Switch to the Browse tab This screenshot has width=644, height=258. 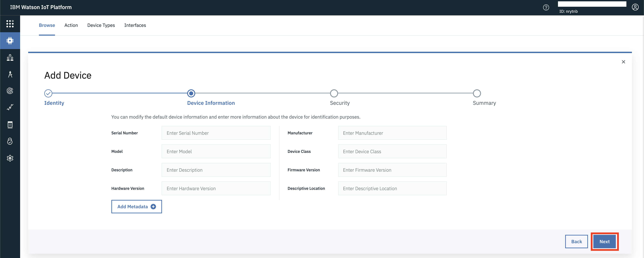click(x=47, y=25)
